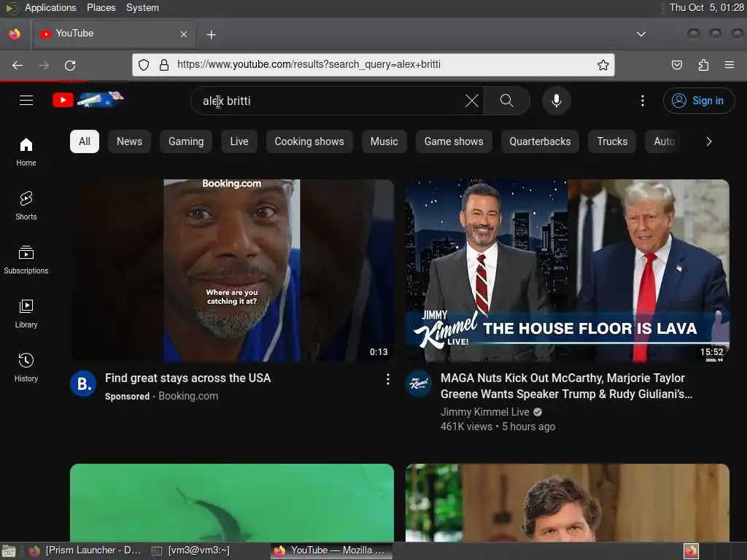
Task: Open Jimmy Kimmel Live channel name
Action: [x=484, y=412]
